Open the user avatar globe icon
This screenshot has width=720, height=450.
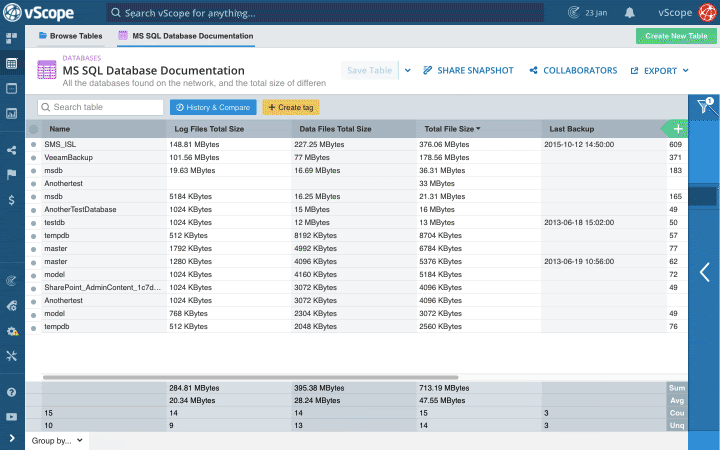coord(707,12)
